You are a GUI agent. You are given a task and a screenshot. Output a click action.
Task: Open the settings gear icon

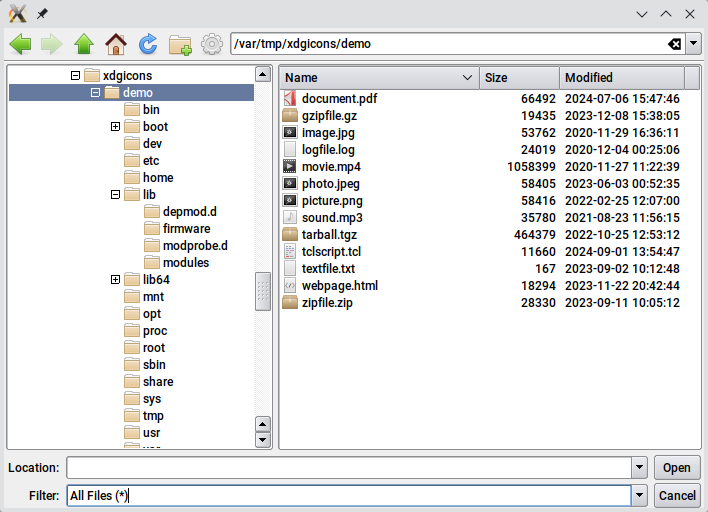(x=212, y=44)
